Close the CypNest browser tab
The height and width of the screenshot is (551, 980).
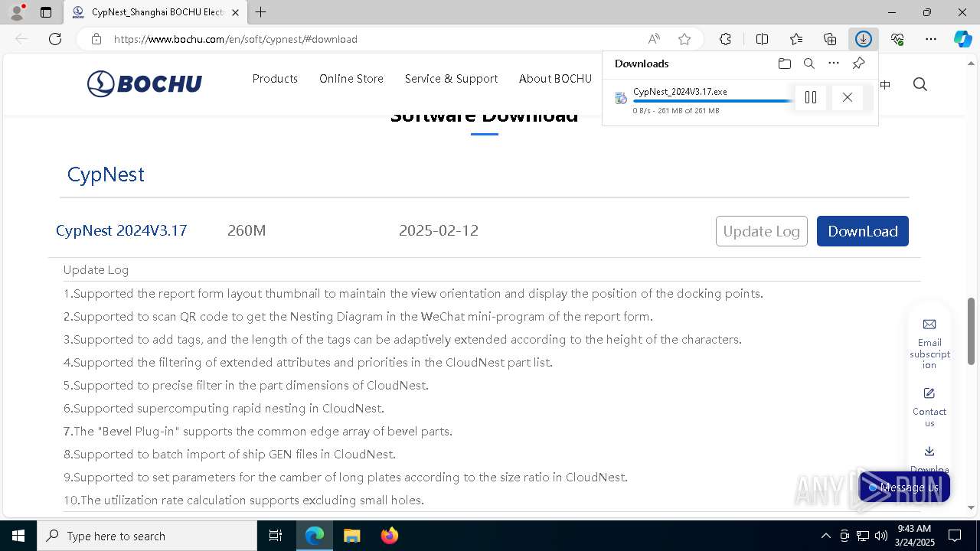pyautogui.click(x=235, y=12)
